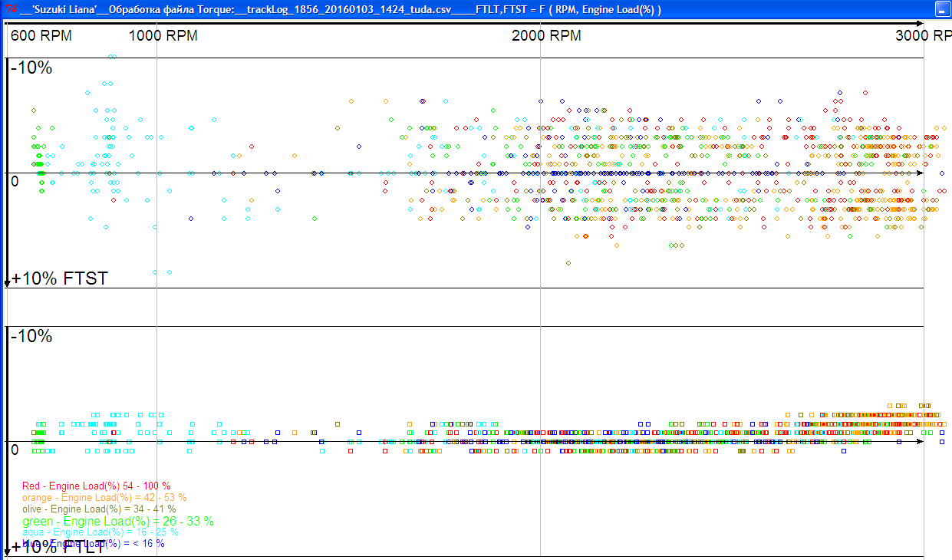Click the arrowhead at the bottom of the FTST axis

point(7,282)
